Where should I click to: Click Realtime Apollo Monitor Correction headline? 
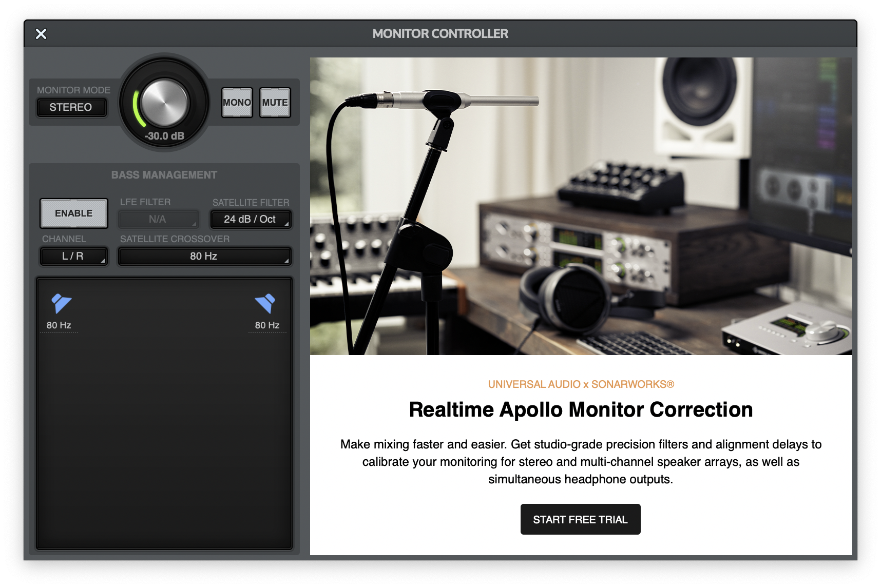point(581,410)
